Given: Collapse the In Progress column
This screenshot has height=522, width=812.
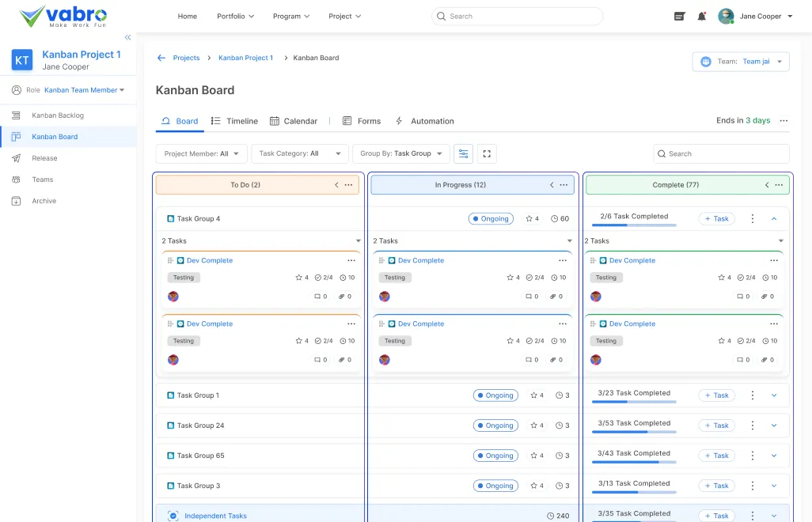Looking at the screenshot, I should pos(551,184).
